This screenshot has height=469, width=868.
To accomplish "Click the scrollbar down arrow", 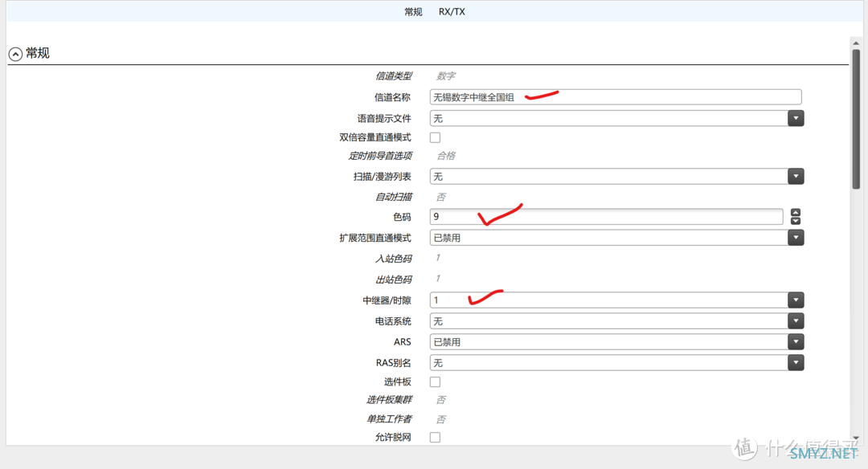I will click(x=856, y=438).
